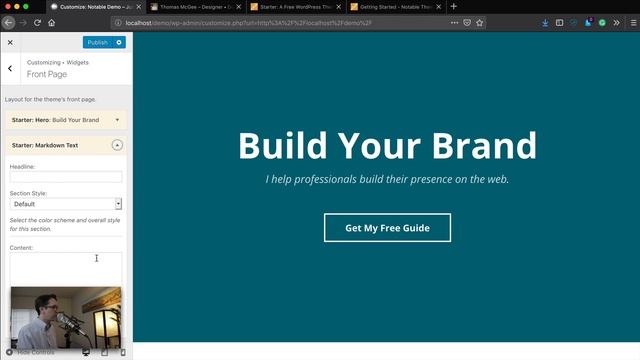Click the Build Your Brand headline

click(x=387, y=145)
